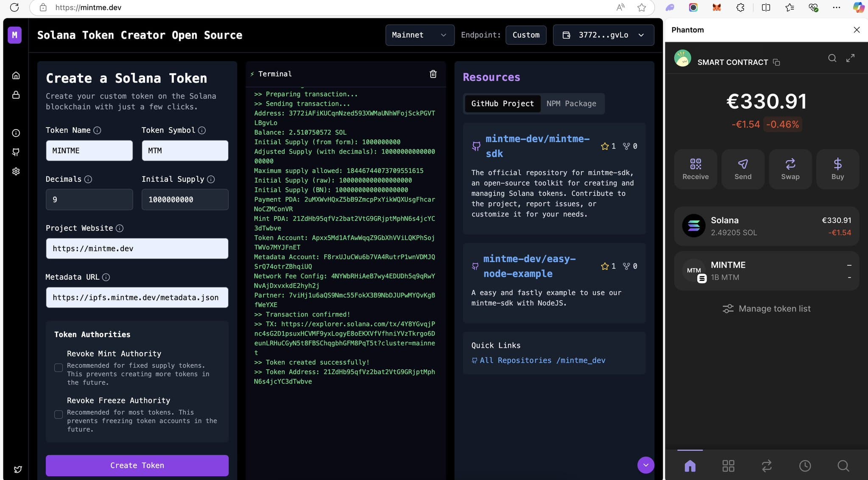The image size is (868, 480).
Task: Enable Revoke Mint Authority checkbox
Action: click(x=59, y=367)
